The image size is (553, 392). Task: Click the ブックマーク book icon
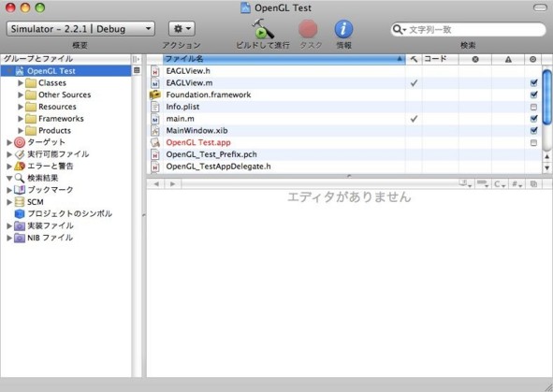[20, 190]
